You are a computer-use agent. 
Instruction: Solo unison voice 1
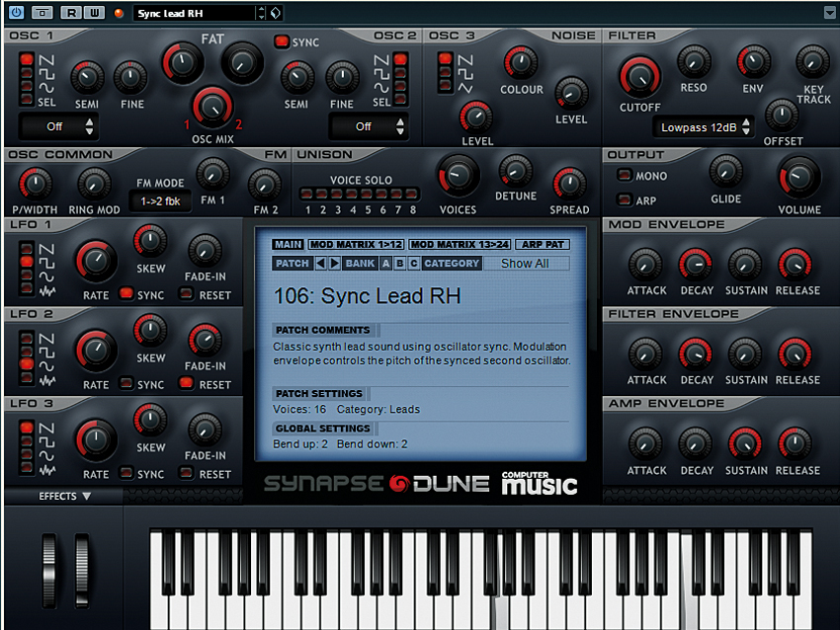307,194
